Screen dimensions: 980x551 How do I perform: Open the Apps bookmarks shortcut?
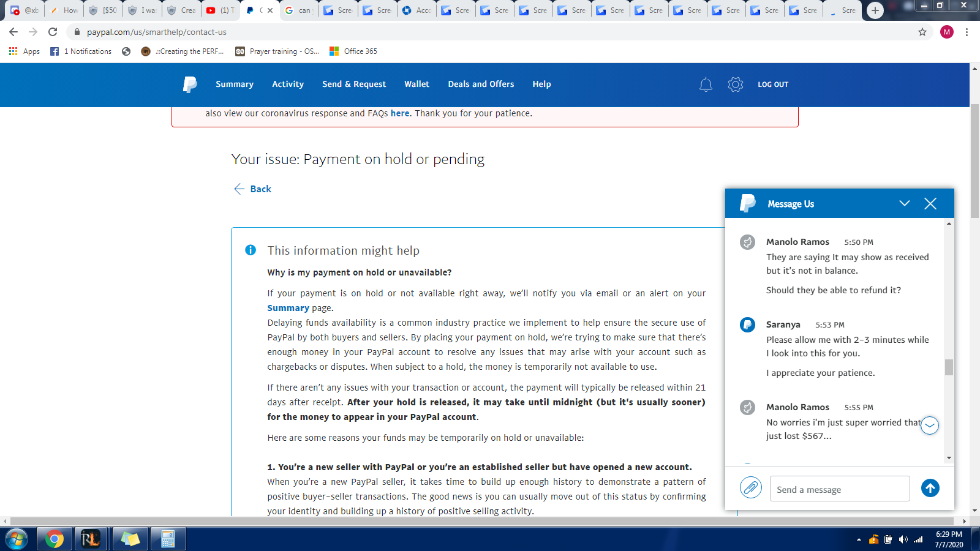[x=24, y=51]
